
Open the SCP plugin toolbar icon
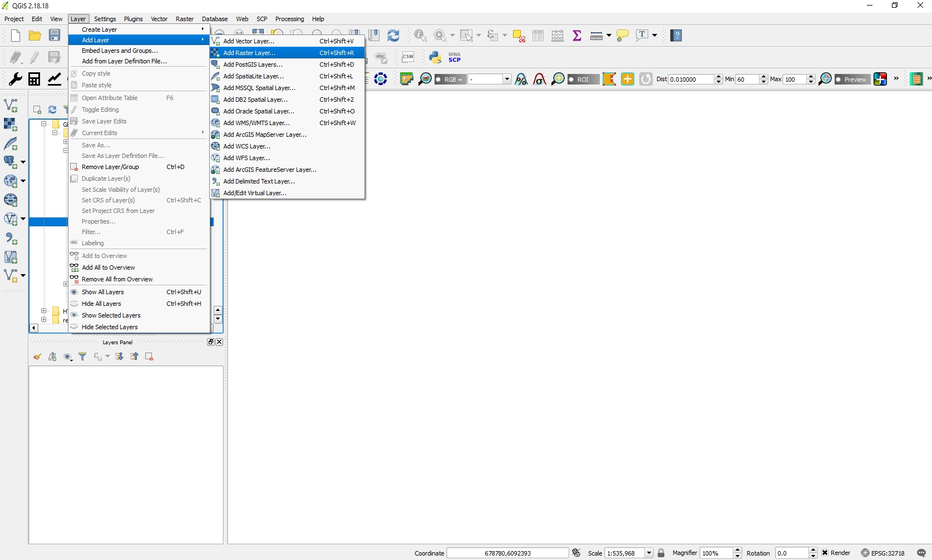455,57
